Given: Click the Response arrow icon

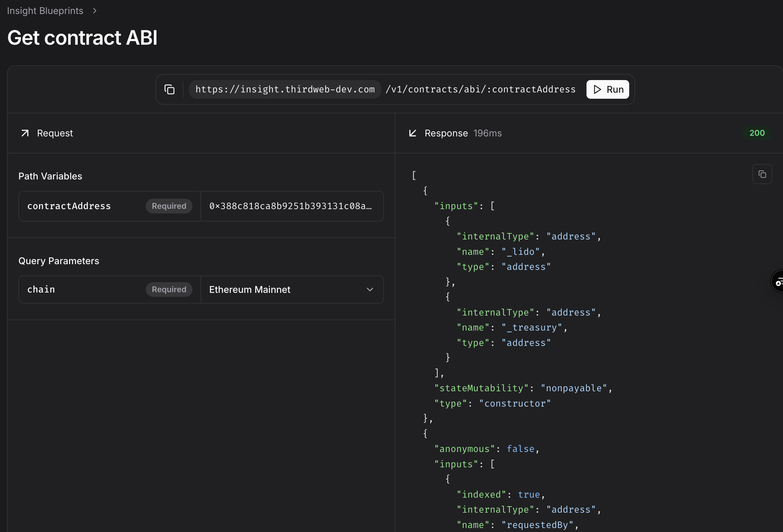Looking at the screenshot, I should [x=412, y=133].
